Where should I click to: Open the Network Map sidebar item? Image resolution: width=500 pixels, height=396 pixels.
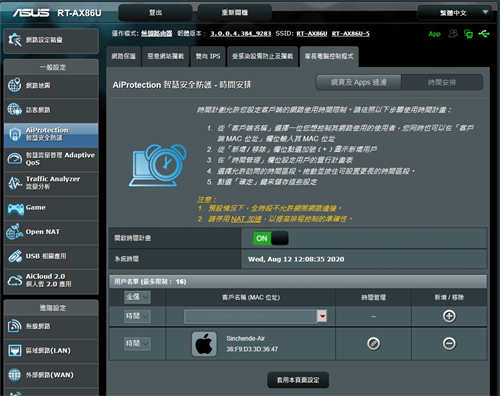[51, 86]
